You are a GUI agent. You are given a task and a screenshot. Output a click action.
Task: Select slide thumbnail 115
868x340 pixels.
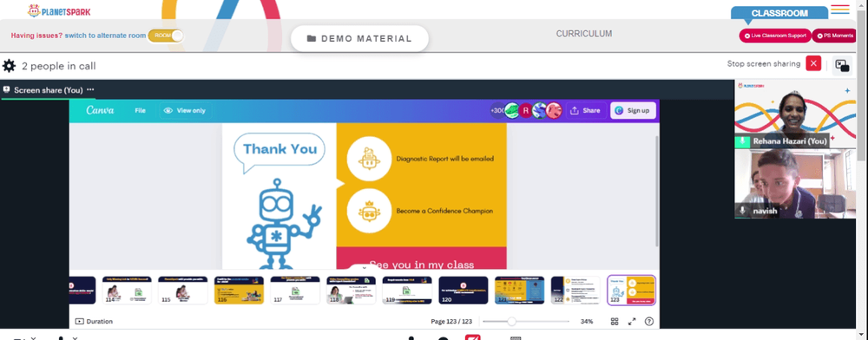[x=183, y=291]
